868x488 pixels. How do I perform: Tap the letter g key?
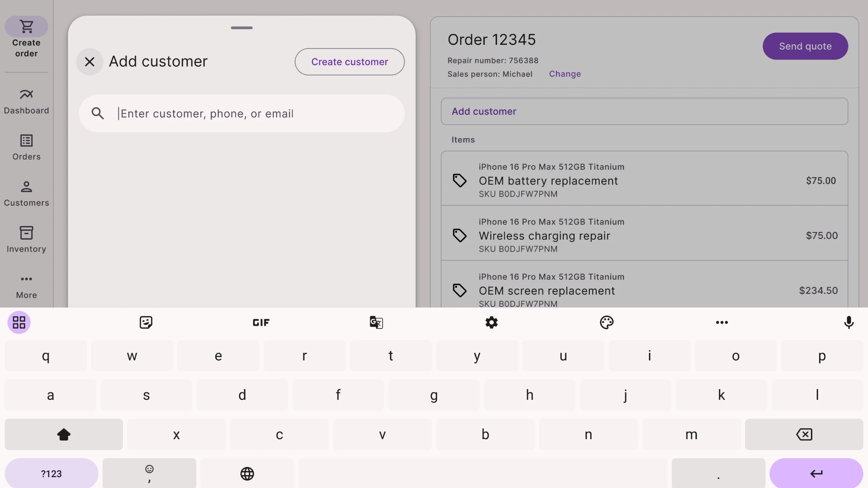click(434, 395)
